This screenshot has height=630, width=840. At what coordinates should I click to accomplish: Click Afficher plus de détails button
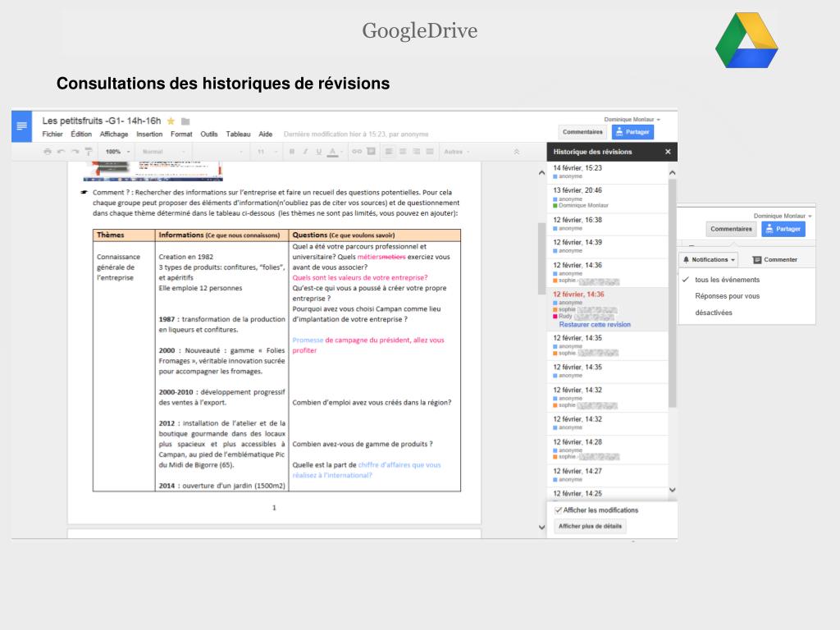pos(590,526)
